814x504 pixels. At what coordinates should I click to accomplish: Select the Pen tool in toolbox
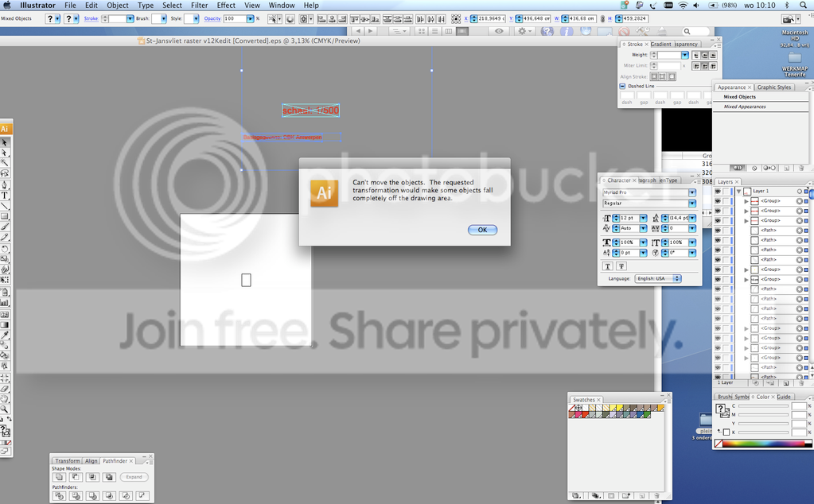(5, 185)
